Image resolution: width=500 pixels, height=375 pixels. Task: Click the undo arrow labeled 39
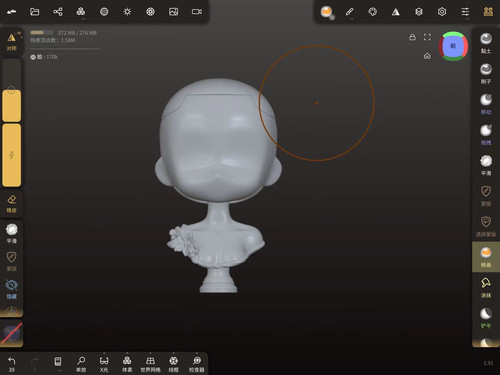coord(12,364)
